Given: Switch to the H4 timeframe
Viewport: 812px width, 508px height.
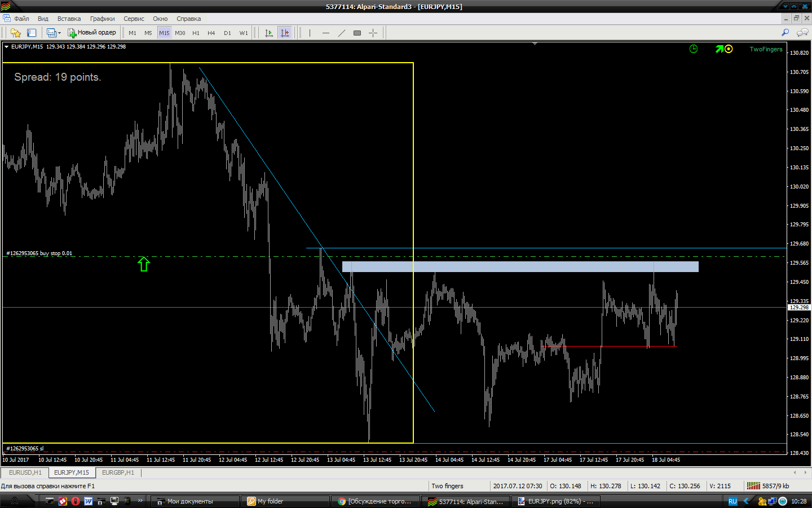Looking at the screenshot, I should click(x=211, y=33).
